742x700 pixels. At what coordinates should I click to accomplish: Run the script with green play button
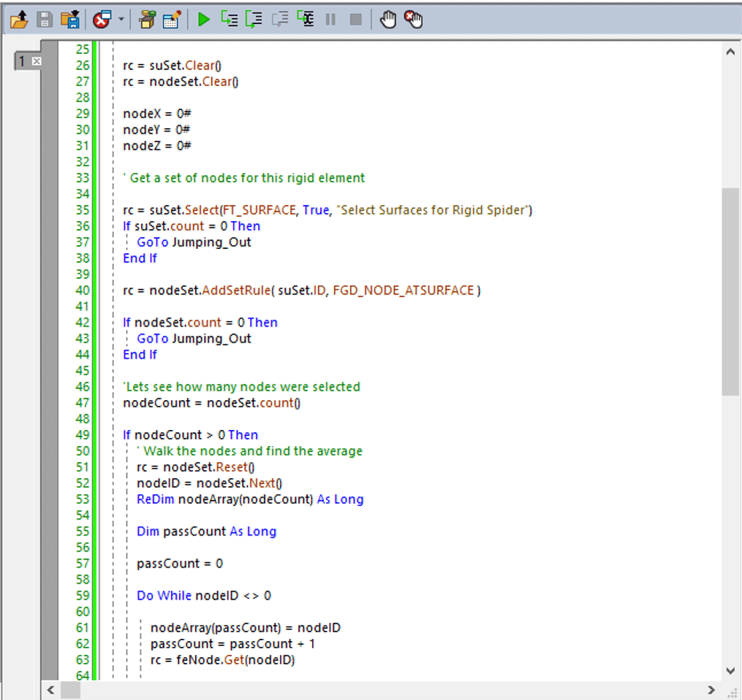point(204,20)
